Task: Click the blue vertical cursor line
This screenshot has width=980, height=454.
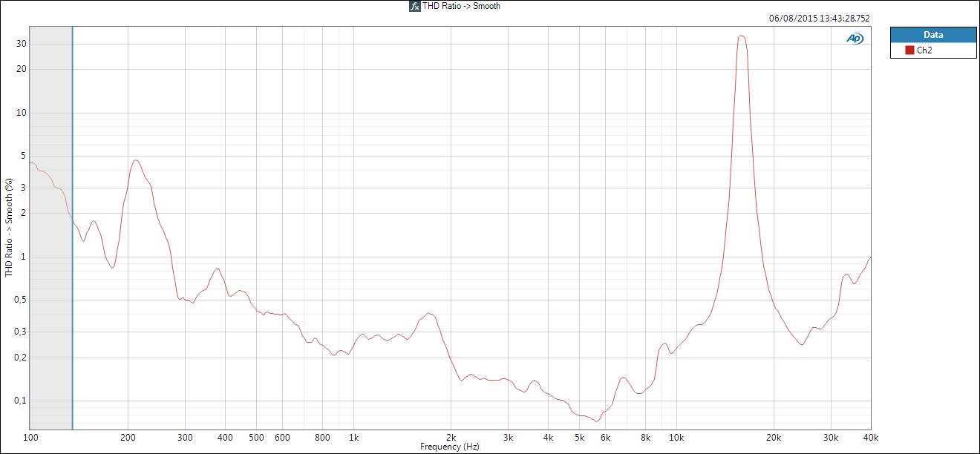Action: click(72, 228)
